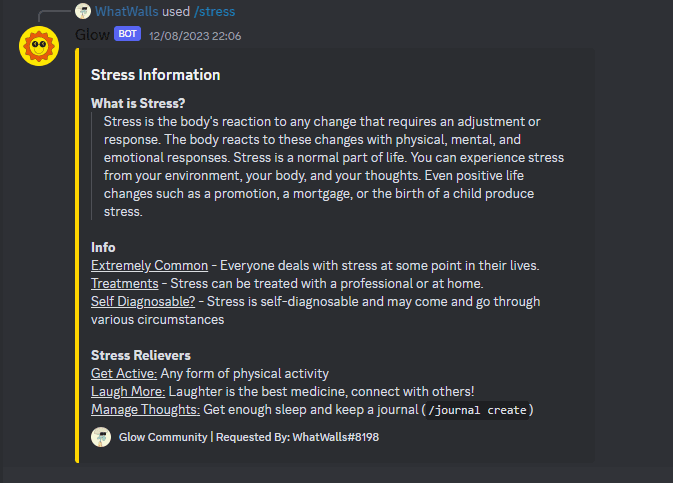The width and height of the screenshot is (673, 483).
Task: Click the /journal create code snippet
Action: [477, 410]
